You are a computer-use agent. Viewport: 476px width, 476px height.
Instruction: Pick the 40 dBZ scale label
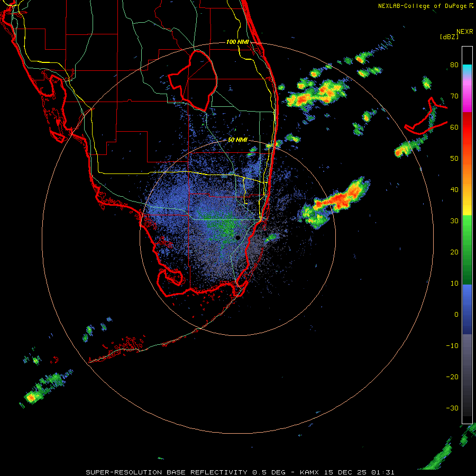tap(454, 190)
